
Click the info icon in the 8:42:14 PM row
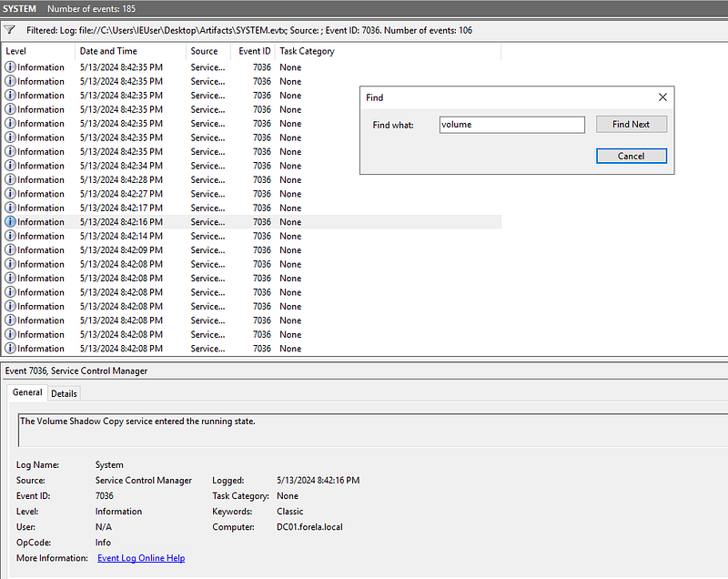[10, 236]
